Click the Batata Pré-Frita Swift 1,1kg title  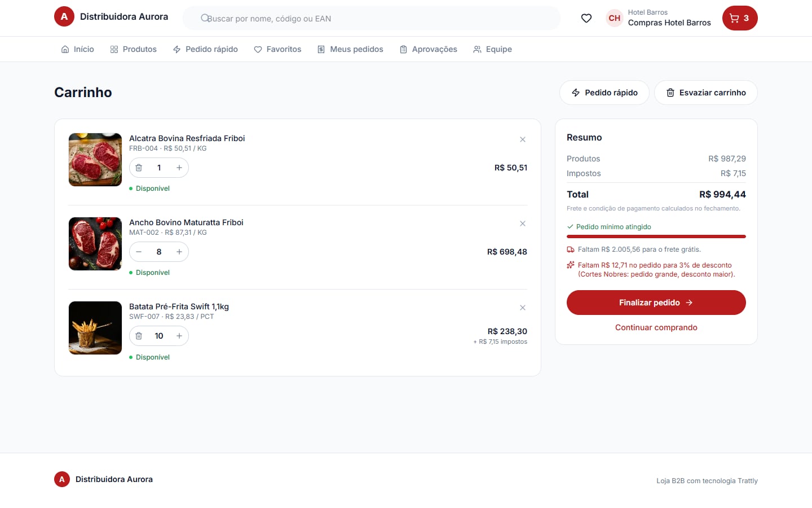[179, 306]
